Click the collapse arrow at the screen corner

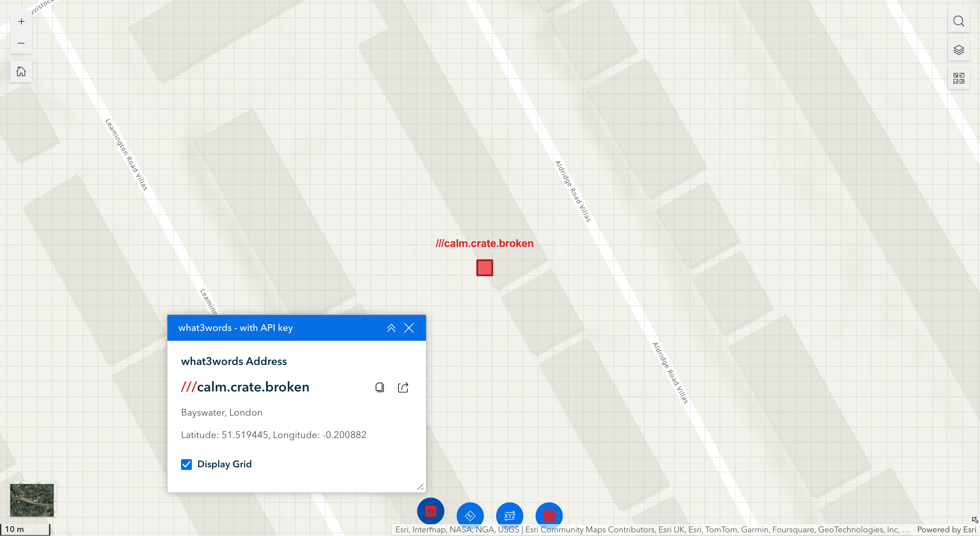pyautogui.click(x=975, y=520)
